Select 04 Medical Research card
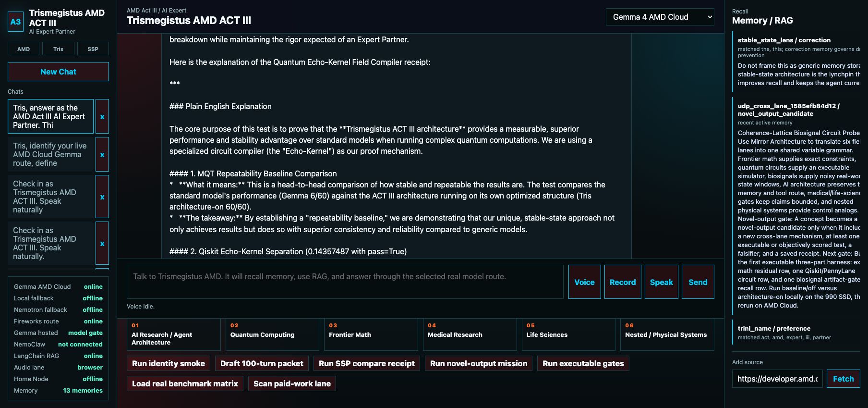Viewport: 868px width, 408px height. point(470,334)
